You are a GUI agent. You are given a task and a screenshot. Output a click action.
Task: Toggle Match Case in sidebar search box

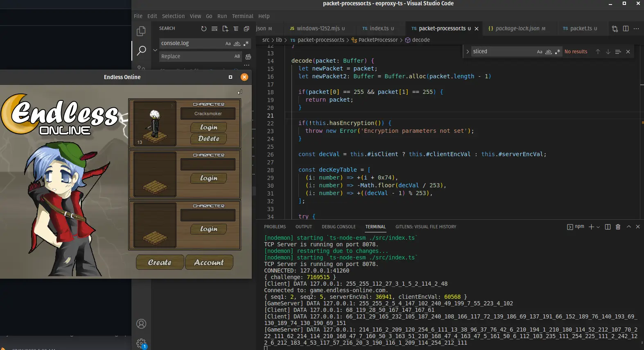tap(228, 43)
